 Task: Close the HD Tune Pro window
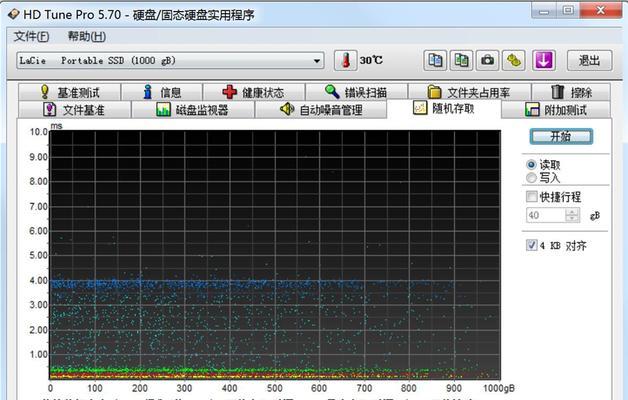[600, 11]
